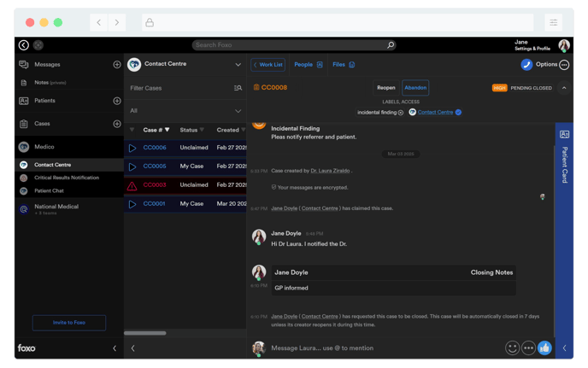588x368 pixels.
Task: Click the search magnifier icon
Action: 391,45
